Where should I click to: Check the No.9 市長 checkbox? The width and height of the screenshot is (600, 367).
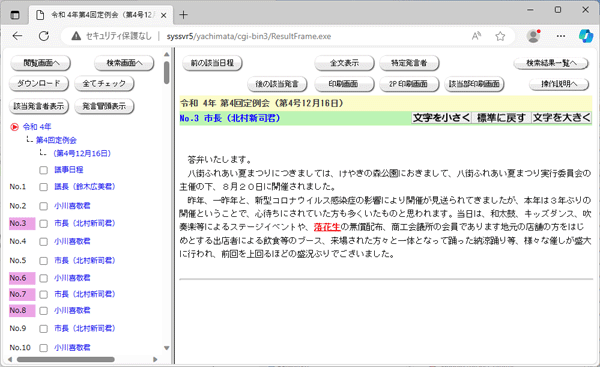44,329
